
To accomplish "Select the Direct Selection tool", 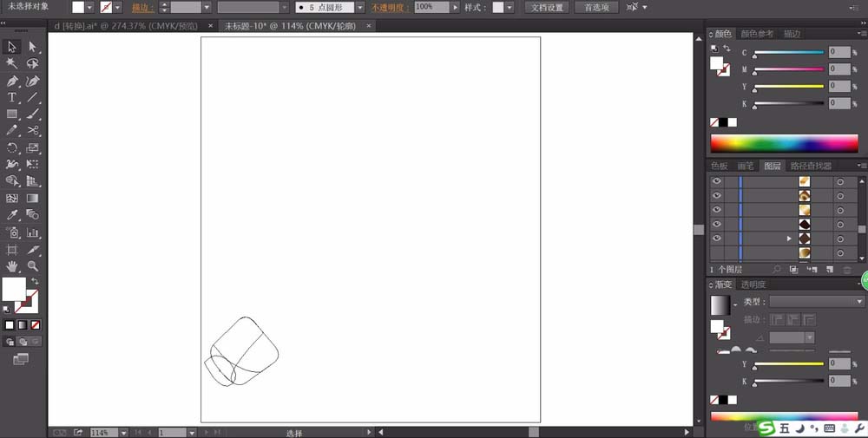I will pos(33,47).
